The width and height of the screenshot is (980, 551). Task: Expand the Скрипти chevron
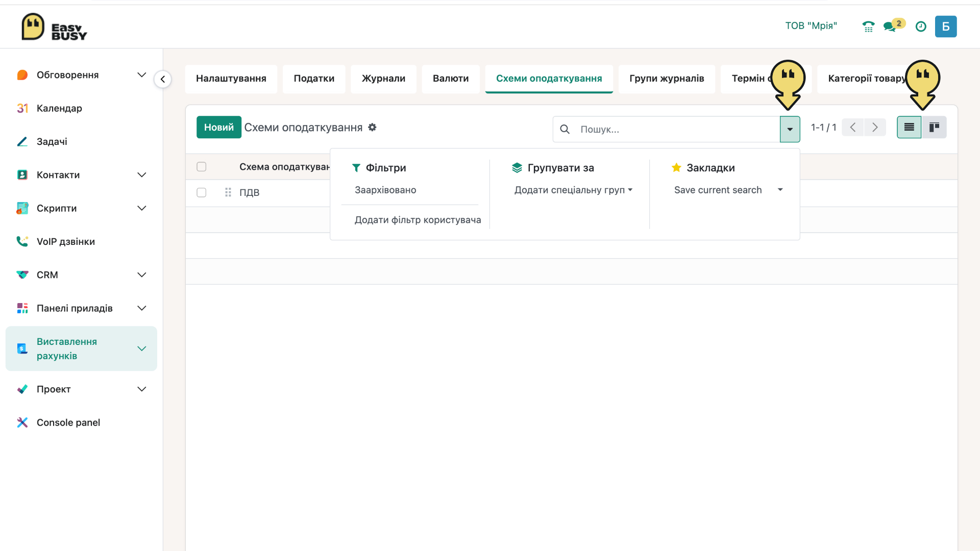[142, 208]
